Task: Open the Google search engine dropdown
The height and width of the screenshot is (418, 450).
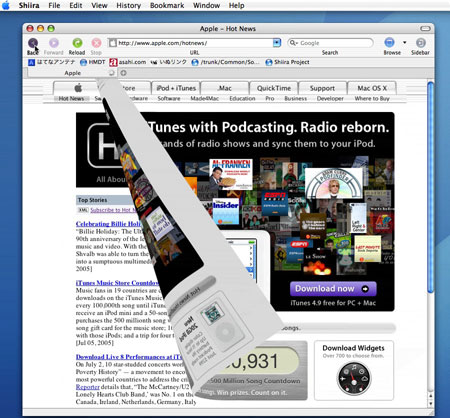Action: 293,43
